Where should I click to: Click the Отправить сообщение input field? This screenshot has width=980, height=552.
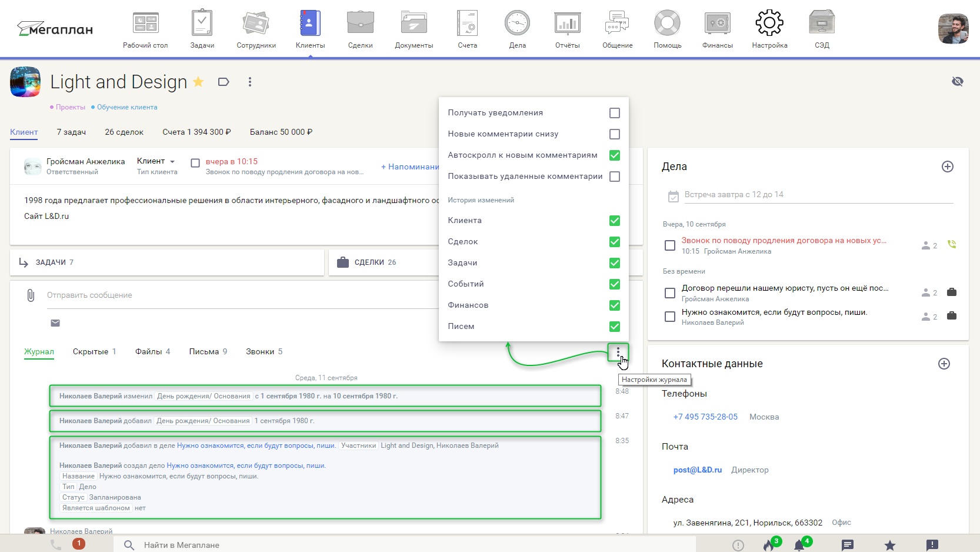pyautogui.click(x=241, y=295)
